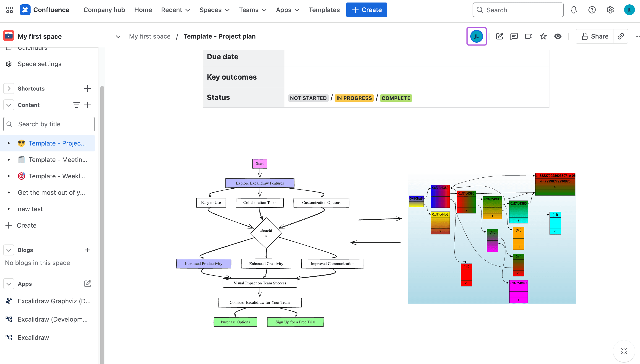Open the Spaces dropdown
Viewport: 640px width, 364px height.
tap(214, 10)
